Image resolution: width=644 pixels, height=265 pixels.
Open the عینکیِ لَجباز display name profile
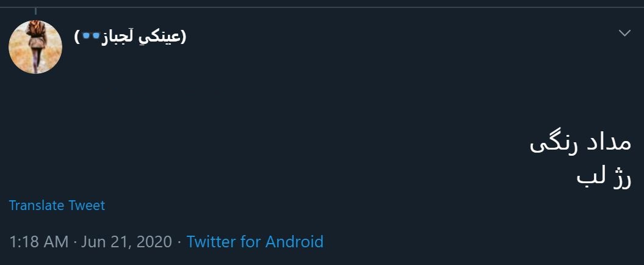(x=130, y=37)
